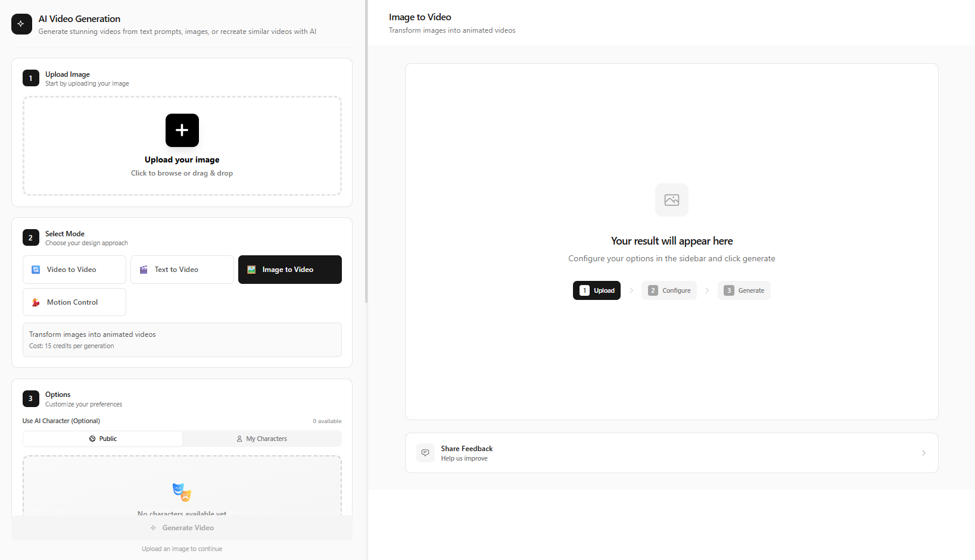This screenshot has width=975, height=560.
Task: Click the black plus upload icon
Action: pos(182,130)
